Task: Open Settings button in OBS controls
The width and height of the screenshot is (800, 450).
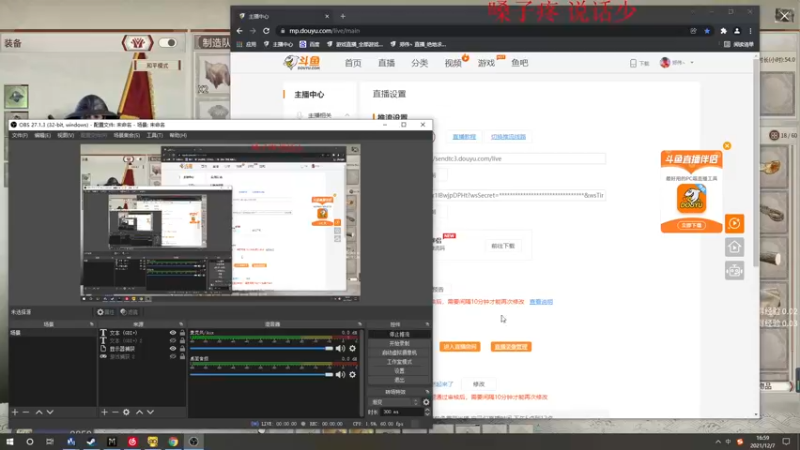Action: pos(399,371)
